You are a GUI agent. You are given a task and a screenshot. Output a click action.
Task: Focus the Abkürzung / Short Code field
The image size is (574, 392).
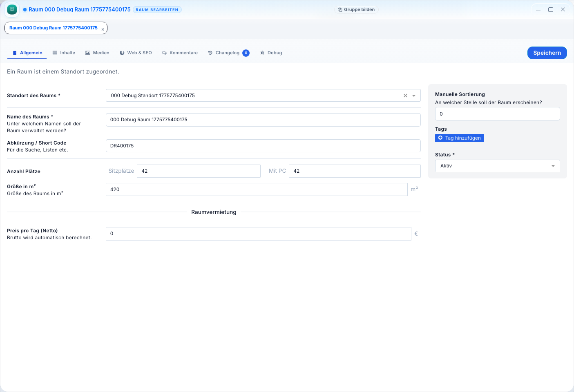point(263,146)
